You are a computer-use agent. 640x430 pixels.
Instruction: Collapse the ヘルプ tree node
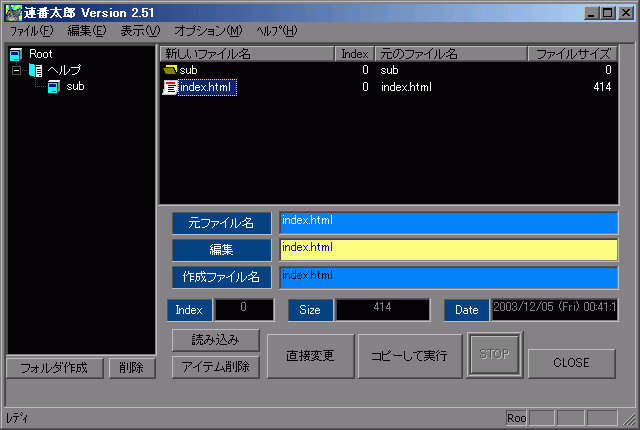click(x=17, y=70)
